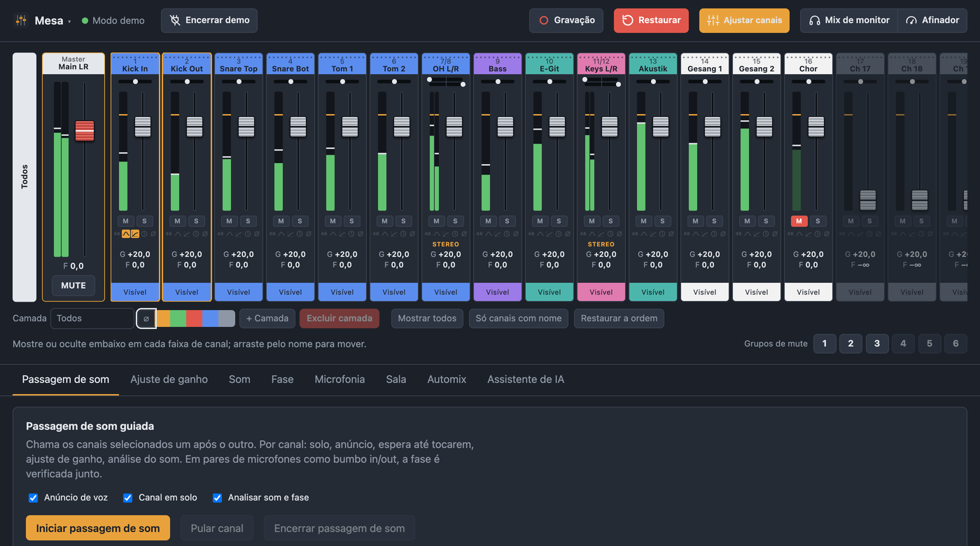Toggle visibility of the Gesang 2 channel
This screenshot has height=546, width=980.
click(757, 292)
